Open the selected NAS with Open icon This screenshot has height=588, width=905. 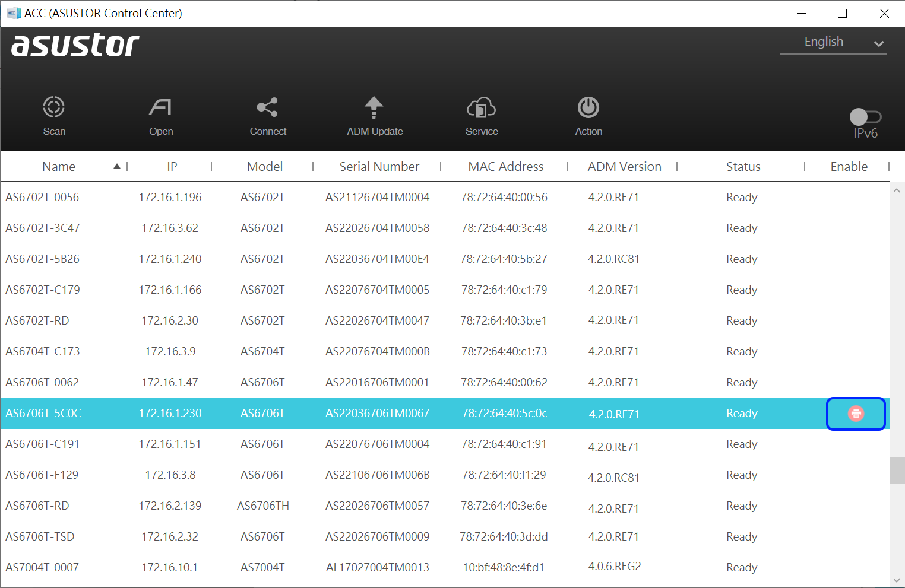161,107
